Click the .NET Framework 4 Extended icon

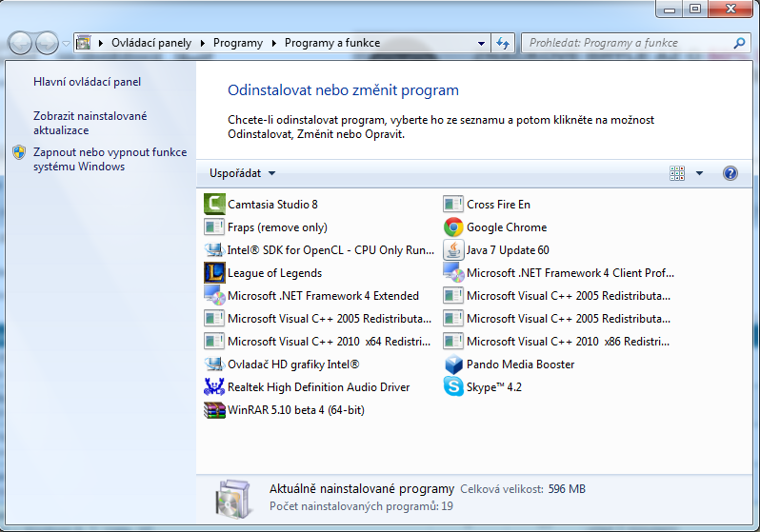[x=214, y=295]
